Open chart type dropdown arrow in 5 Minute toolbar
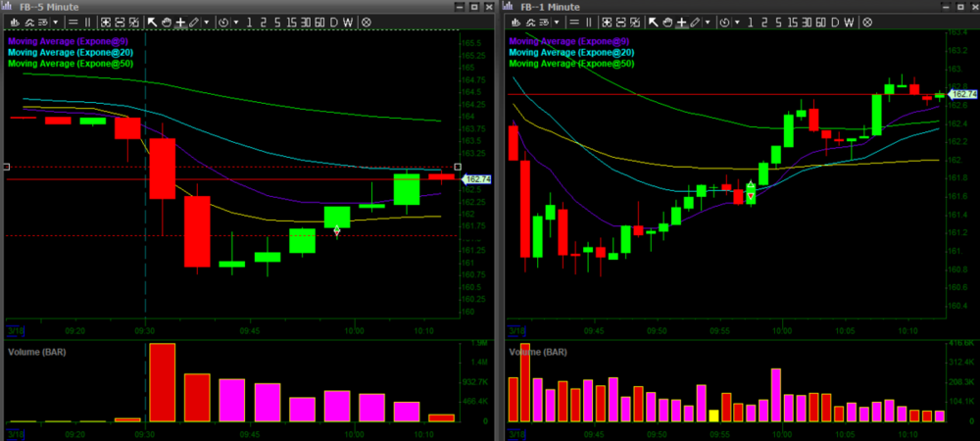The image size is (980, 441). coord(55,22)
